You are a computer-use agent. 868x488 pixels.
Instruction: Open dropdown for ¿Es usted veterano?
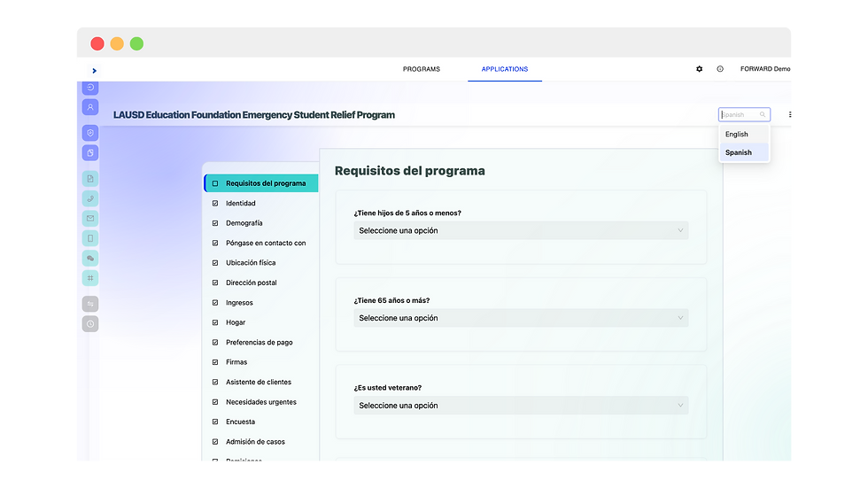click(521, 406)
